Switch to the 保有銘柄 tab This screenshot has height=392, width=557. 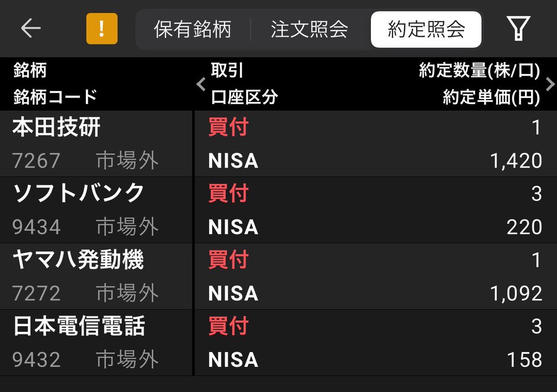(x=193, y=30)
